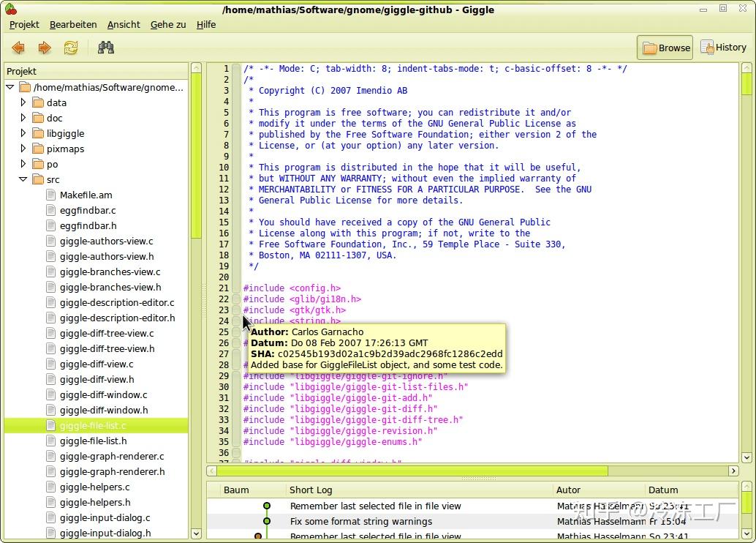Screen dimensions: 756x543
Task: Refresh the repository with the refresh icon
Action: pyautogui.click(x=69, y=47)
